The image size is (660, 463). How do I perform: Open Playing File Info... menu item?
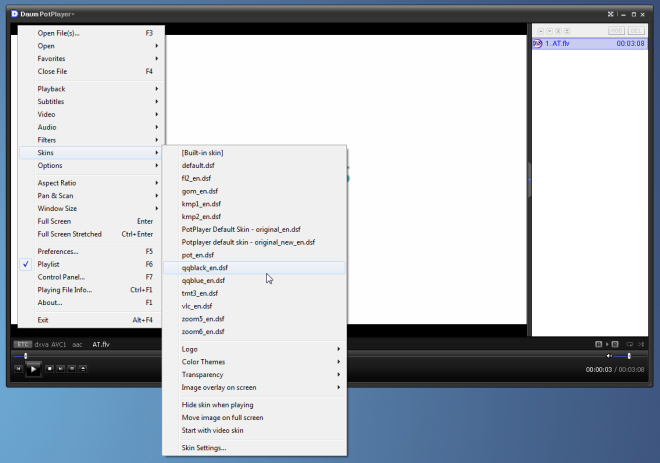pyautogui.click(x=91, y=290)
